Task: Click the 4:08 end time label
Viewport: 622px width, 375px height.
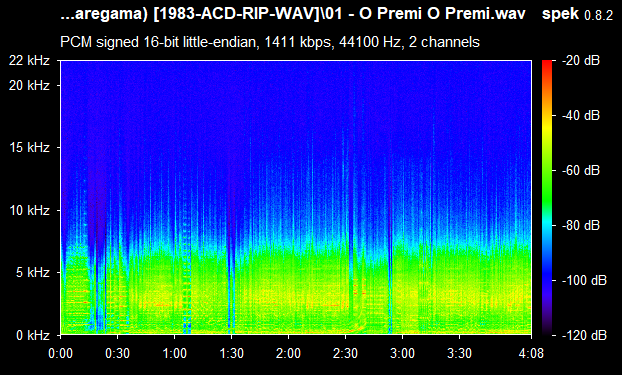Action: click(x=531, y=353)
